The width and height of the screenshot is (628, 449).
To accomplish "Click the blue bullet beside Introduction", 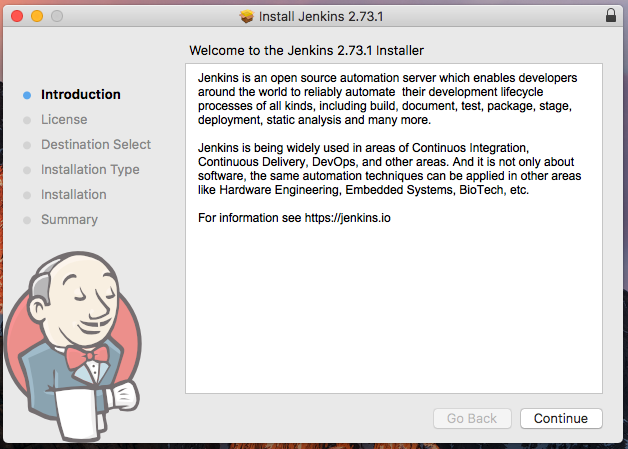I will [x=27, y=95].
